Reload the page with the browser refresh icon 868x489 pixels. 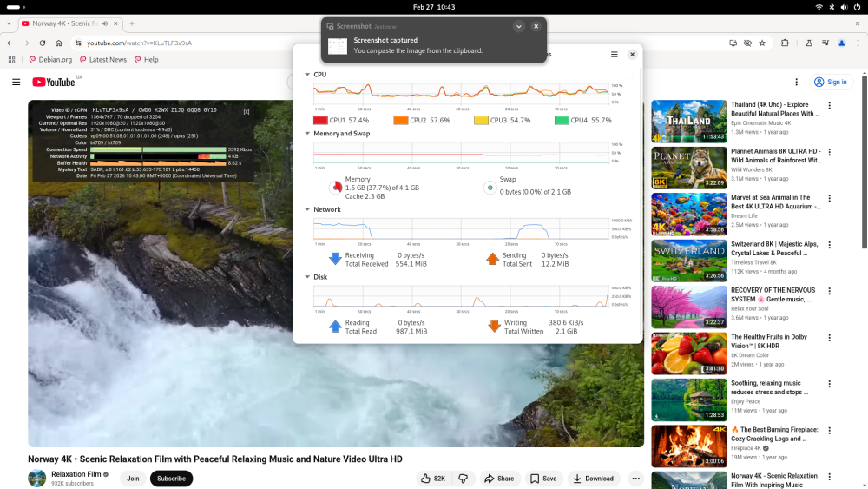click(51, 43)
